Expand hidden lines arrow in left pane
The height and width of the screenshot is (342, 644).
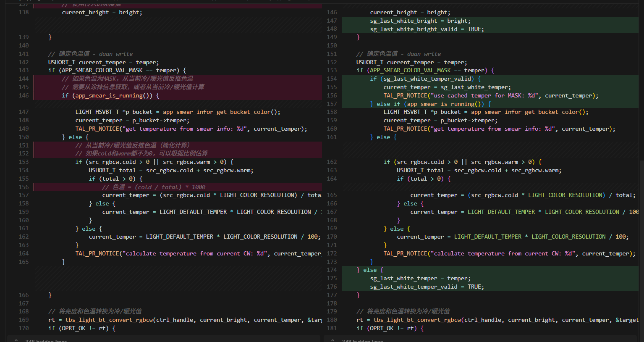tap(16, 340)
